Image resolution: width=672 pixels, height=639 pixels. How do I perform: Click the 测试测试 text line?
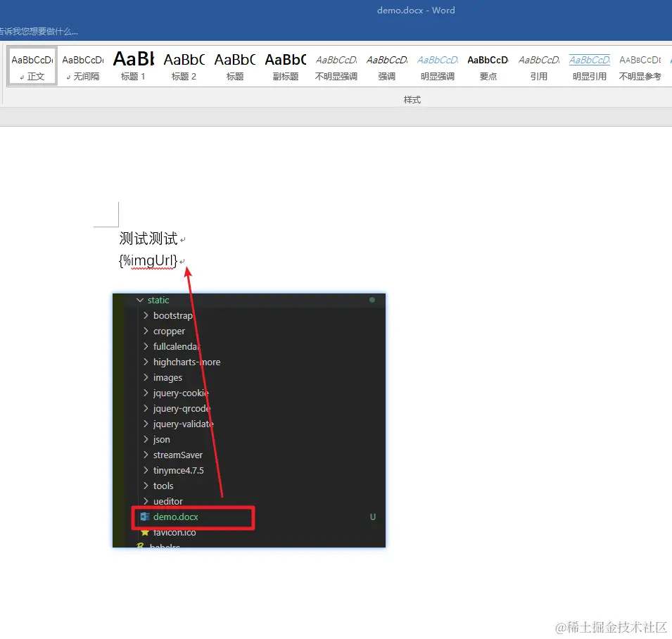pyautogui.click(x=148, y=239)
